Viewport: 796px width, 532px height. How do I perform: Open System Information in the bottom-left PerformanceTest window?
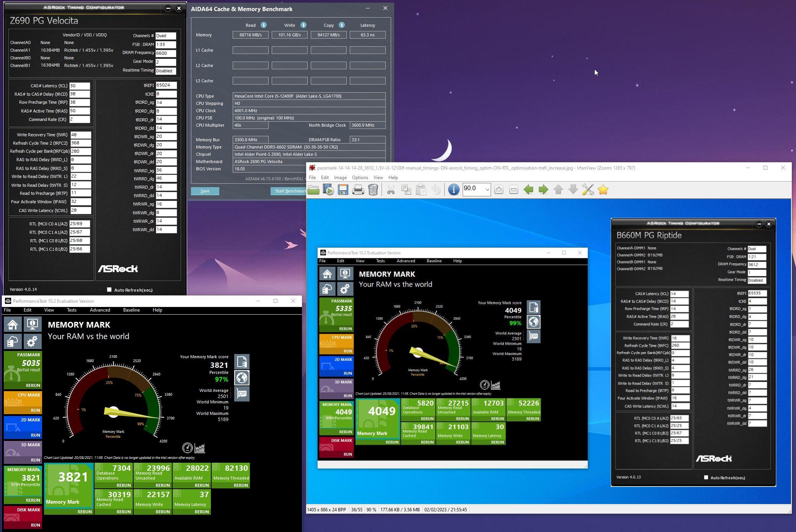pyautogui.click(x=33, y=325)
